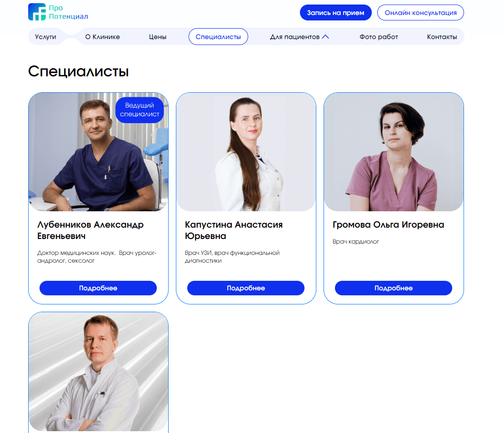
Task: Open Фото работ section
Action: coord(379,37)
